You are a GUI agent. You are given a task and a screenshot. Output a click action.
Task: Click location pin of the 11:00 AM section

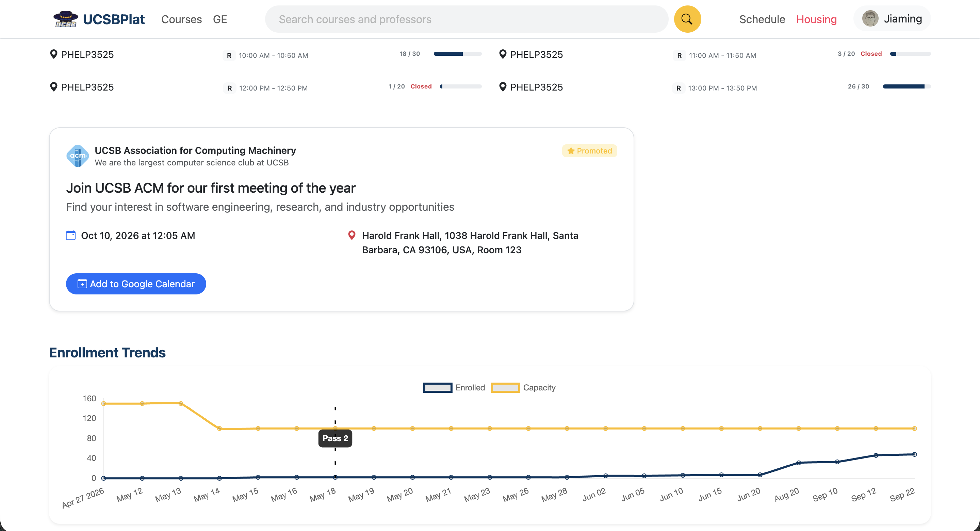[503, 54]
